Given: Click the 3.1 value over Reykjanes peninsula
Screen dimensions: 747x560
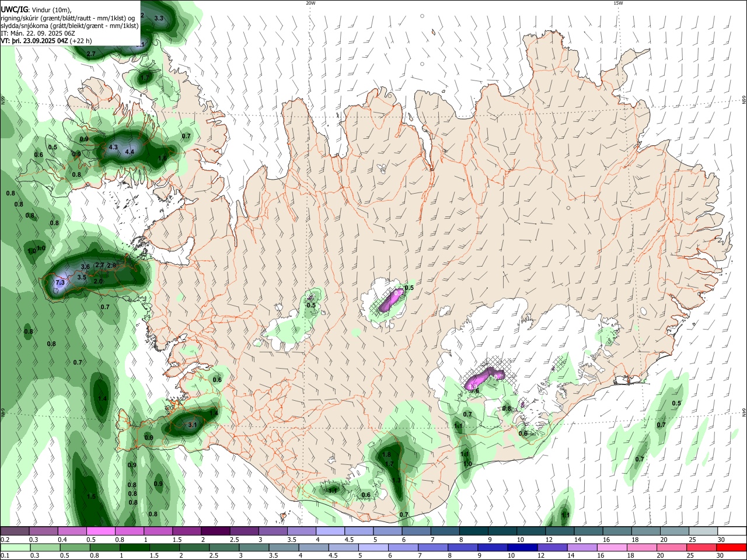Looking at the screenshot, I should click(193, 425).
